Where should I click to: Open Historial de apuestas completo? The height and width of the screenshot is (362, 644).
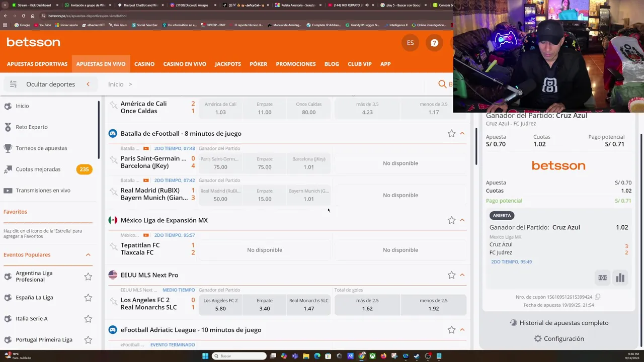(559, 323)
